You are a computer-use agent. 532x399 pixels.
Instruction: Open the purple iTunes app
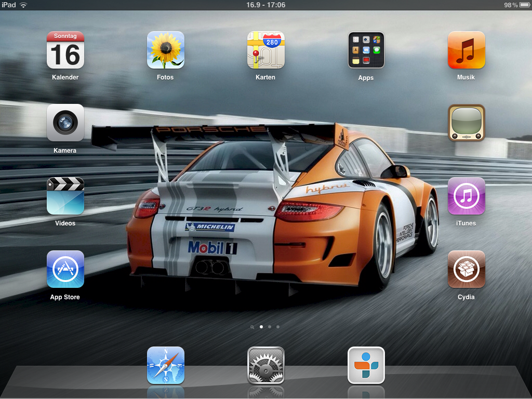click(467, 196)
